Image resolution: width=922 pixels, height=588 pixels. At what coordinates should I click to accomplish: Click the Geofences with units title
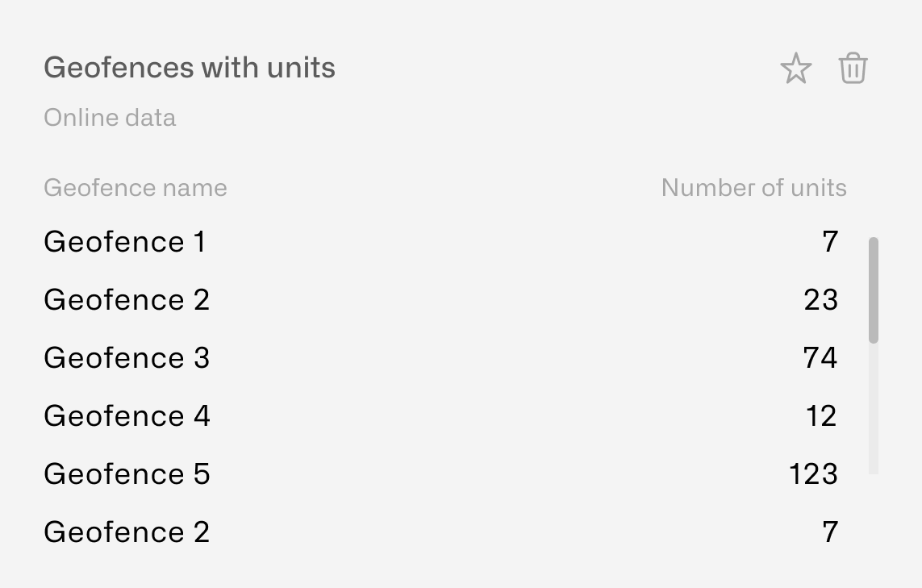pyautogui.click(x=190, y=68)
